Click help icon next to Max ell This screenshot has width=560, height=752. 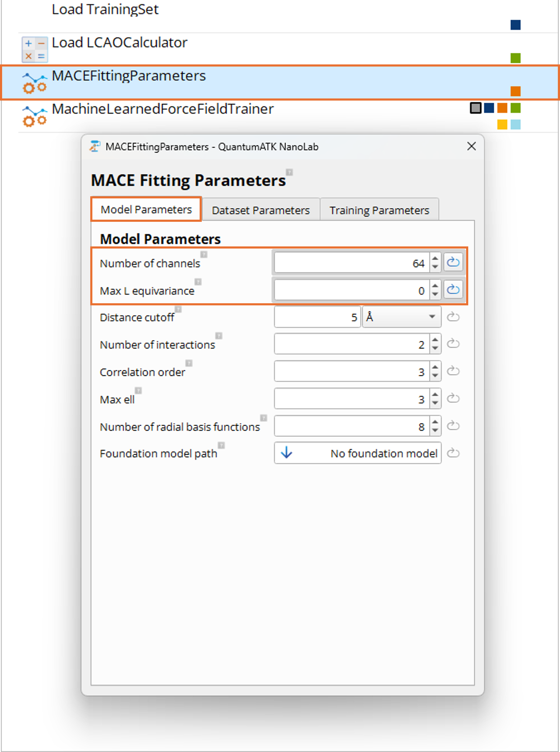point(138,390)
